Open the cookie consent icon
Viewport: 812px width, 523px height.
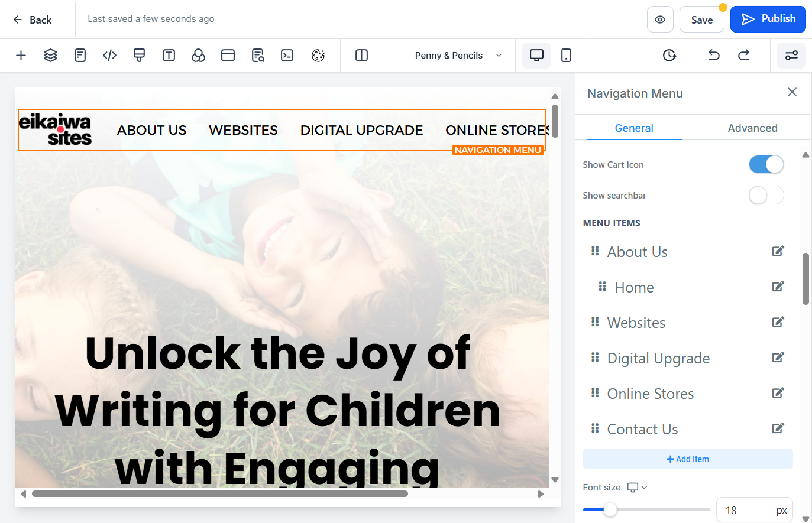tap(318, 56)
